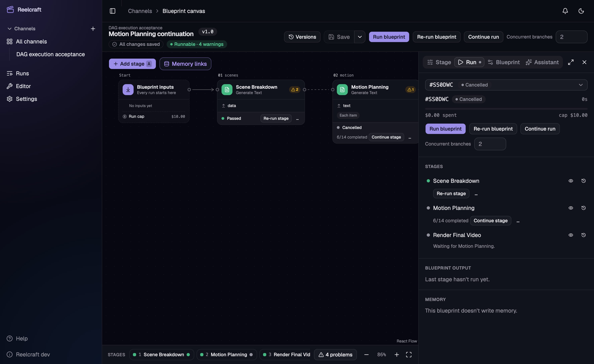Open the Save options dropdown arrow
Screen dimensions: 594x364
(x=360, y=37)
